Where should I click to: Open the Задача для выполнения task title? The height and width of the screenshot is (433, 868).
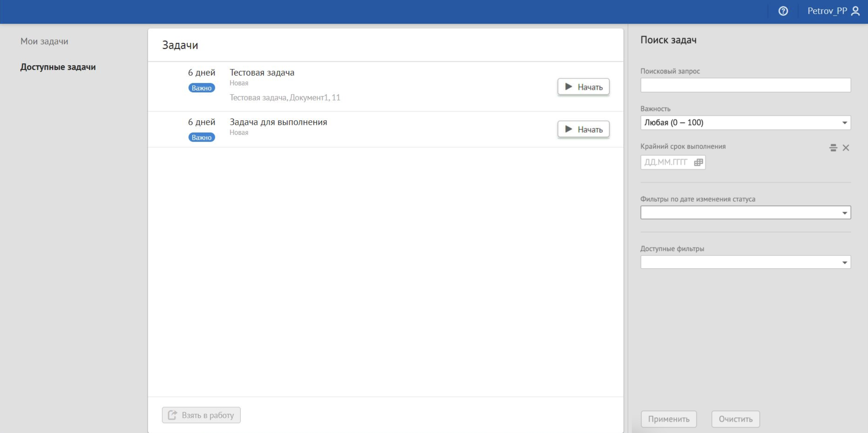click(x=278, y=122)
